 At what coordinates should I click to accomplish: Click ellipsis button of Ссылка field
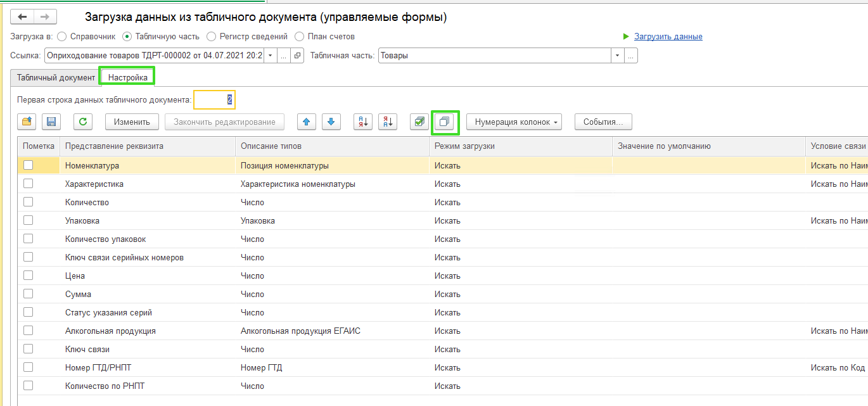284,56
